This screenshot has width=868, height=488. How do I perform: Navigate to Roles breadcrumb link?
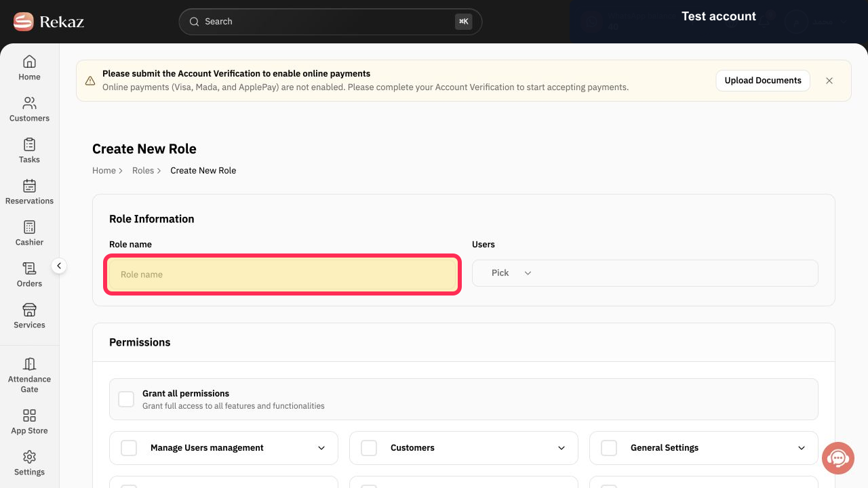tap(143, 171)
